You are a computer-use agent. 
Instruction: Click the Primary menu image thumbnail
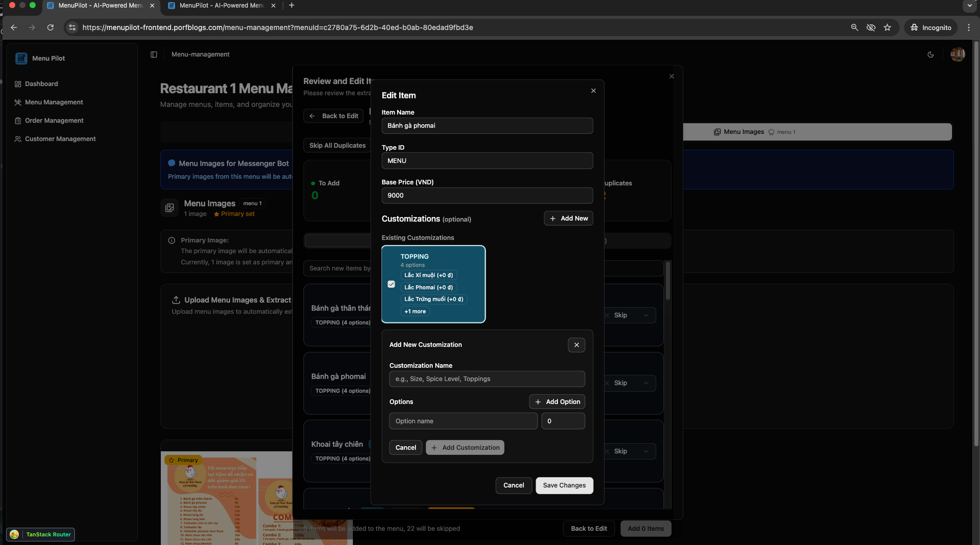227,498
